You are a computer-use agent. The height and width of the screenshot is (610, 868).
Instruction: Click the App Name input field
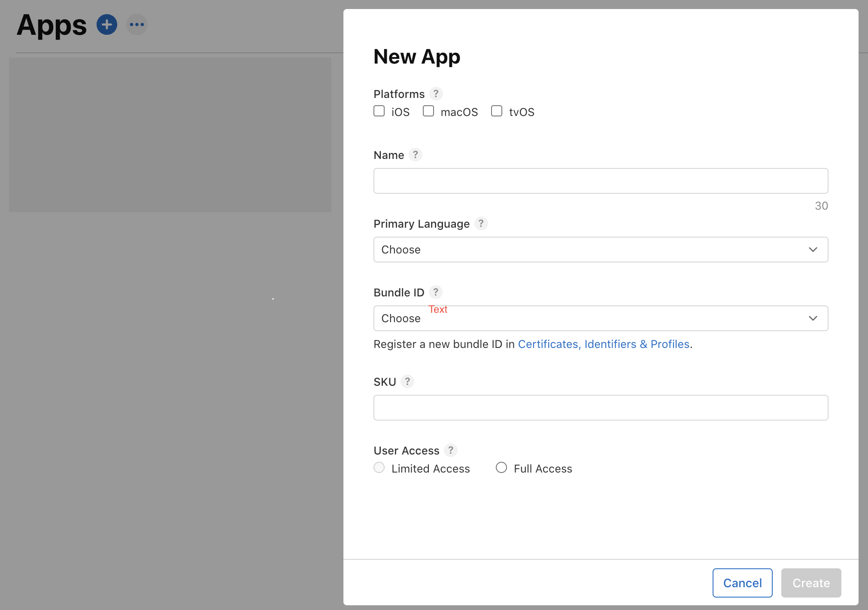coord(601,181)
